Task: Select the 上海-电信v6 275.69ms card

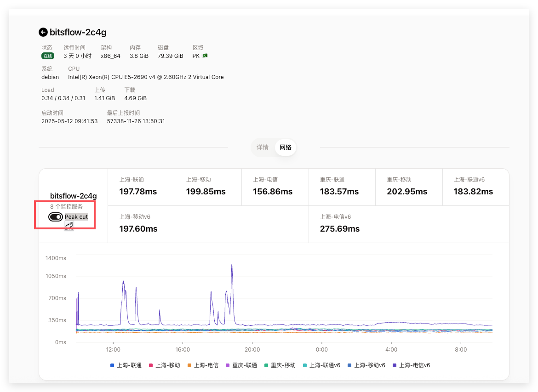Action: pyautogui.click(x=409, y=224)
